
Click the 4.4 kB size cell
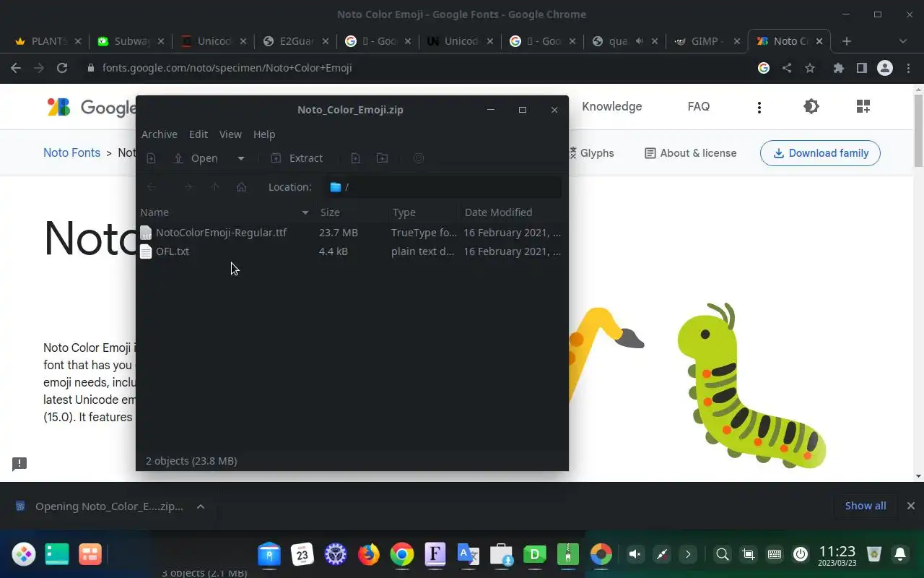(x=334, y=251)
